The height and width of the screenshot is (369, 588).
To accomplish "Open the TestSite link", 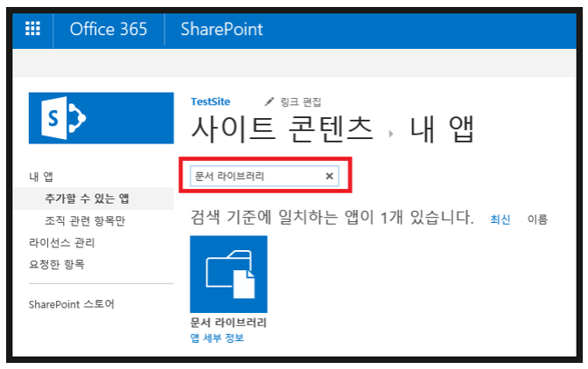I will [x=211, y=101].
